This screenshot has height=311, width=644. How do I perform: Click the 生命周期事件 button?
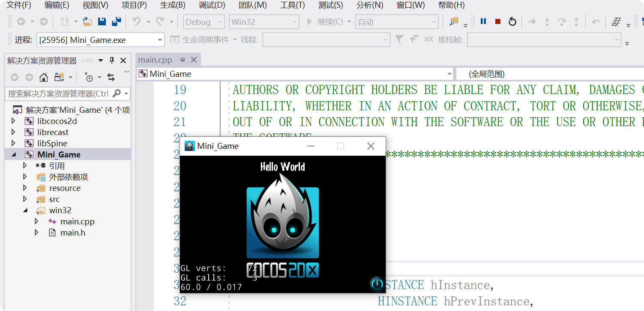[200, 40]
